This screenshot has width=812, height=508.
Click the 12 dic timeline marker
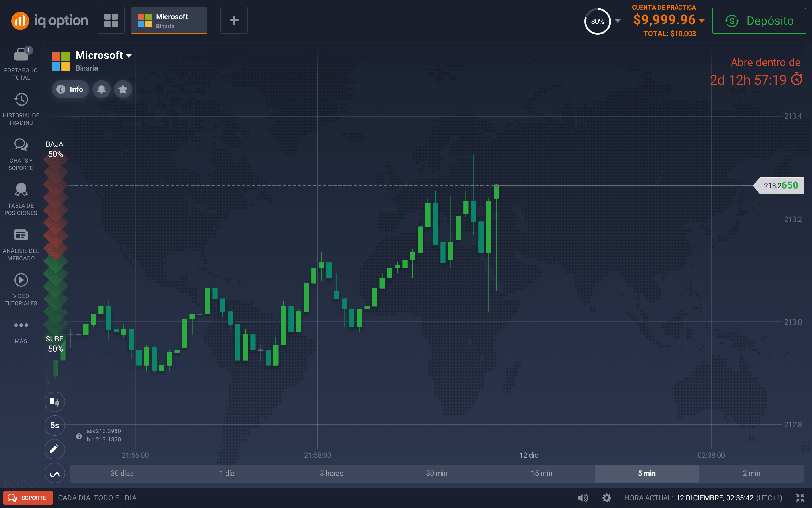[x=529, y=455]
